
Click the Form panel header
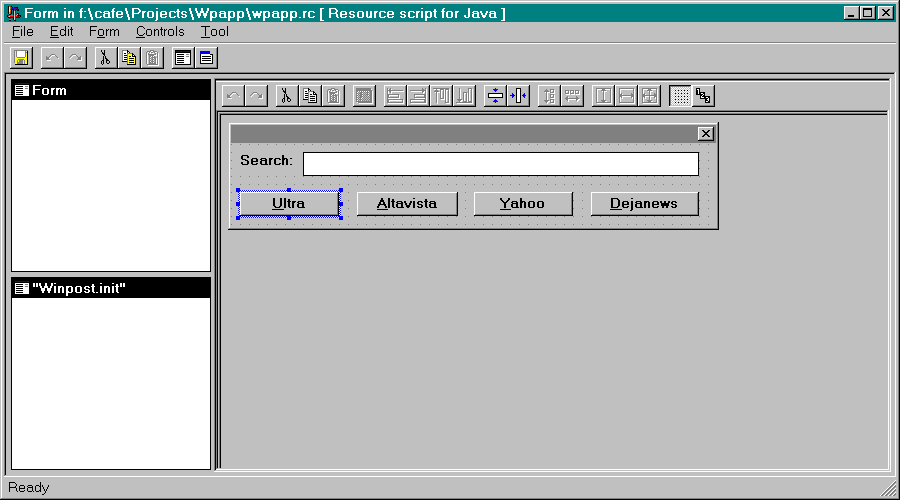[x=111, y=90]
